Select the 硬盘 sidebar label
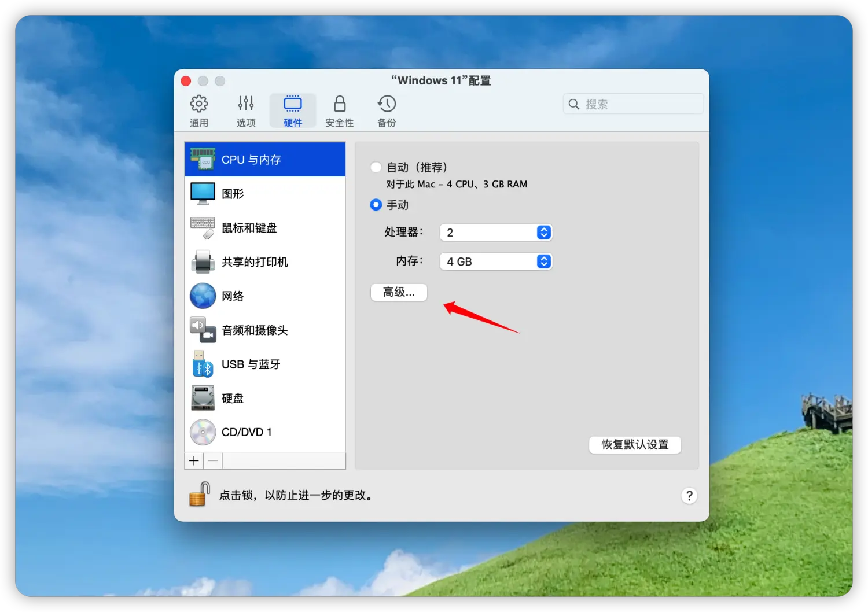This screenshot has width=868, height=612. tap(233, 399)
